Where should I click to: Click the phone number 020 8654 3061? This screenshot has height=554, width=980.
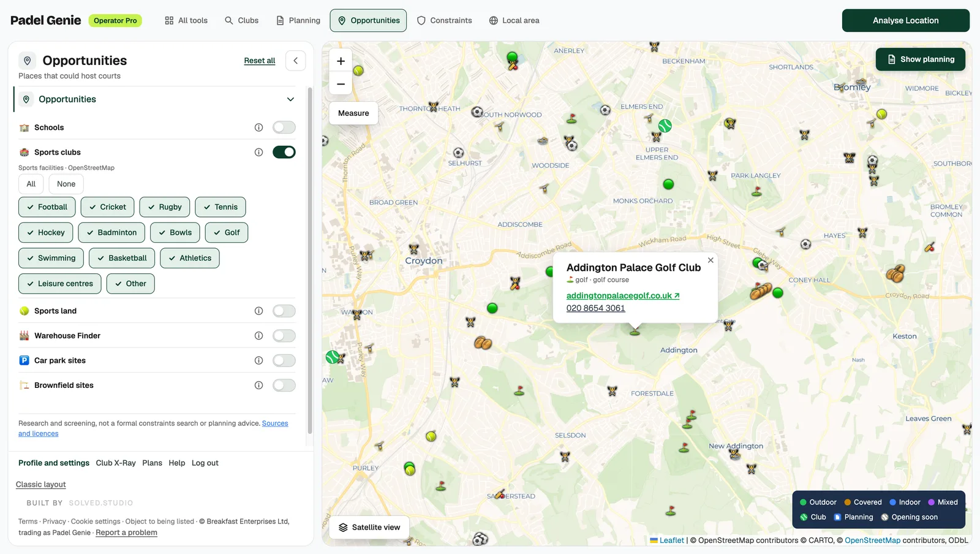pos(596,308)
